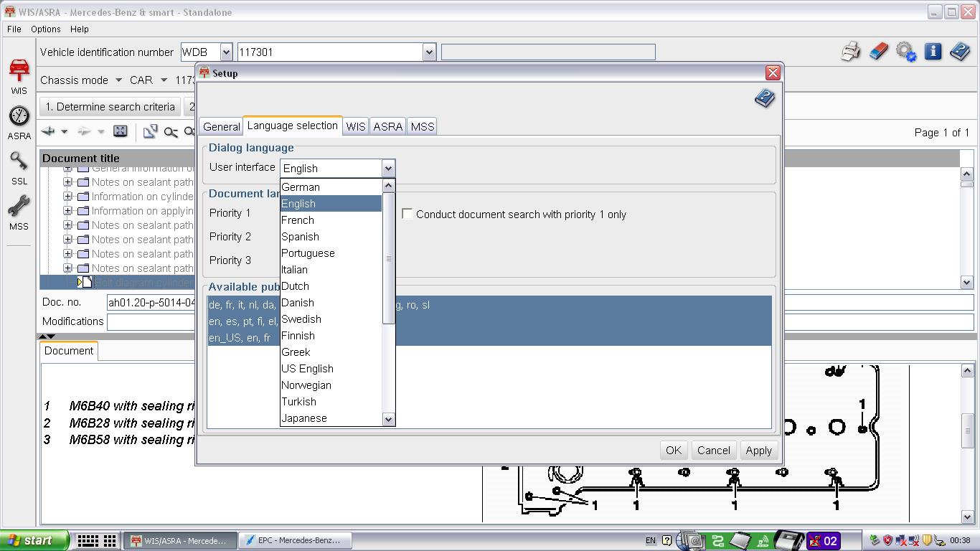Click the blue info icon
The image size is (980, 551).
point(933,52)
